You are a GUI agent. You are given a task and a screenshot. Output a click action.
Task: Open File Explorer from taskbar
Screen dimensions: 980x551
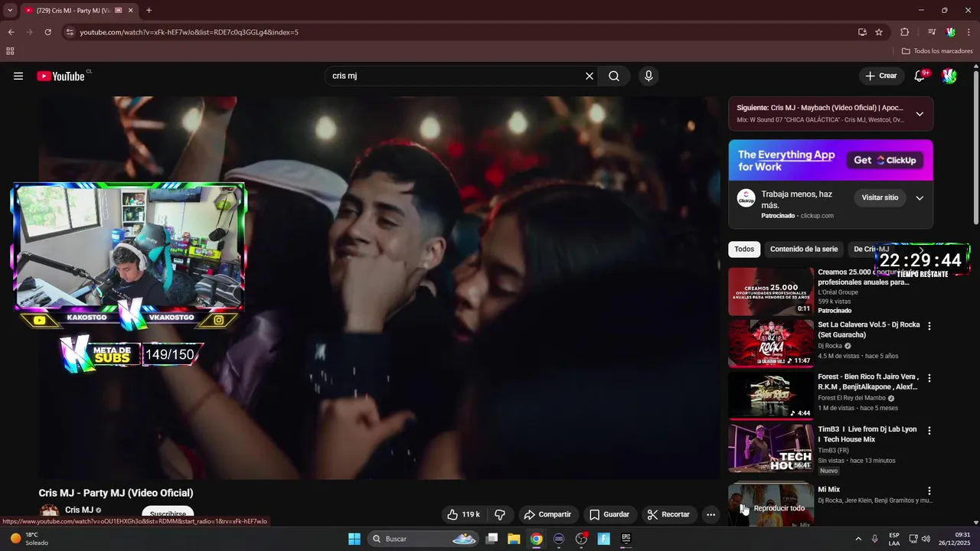(x=514, y=539)
